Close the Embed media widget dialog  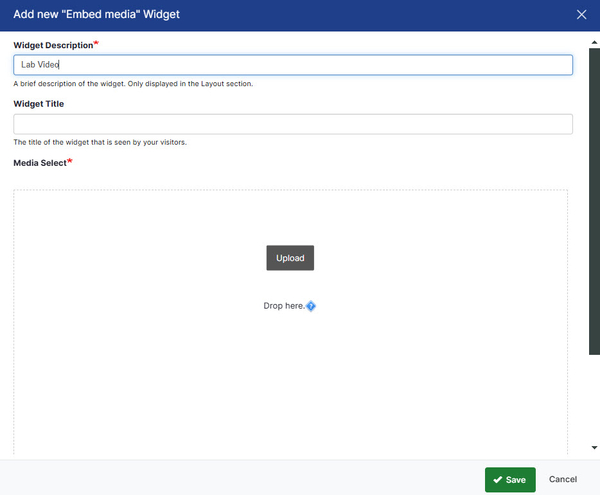click(582, 14)
